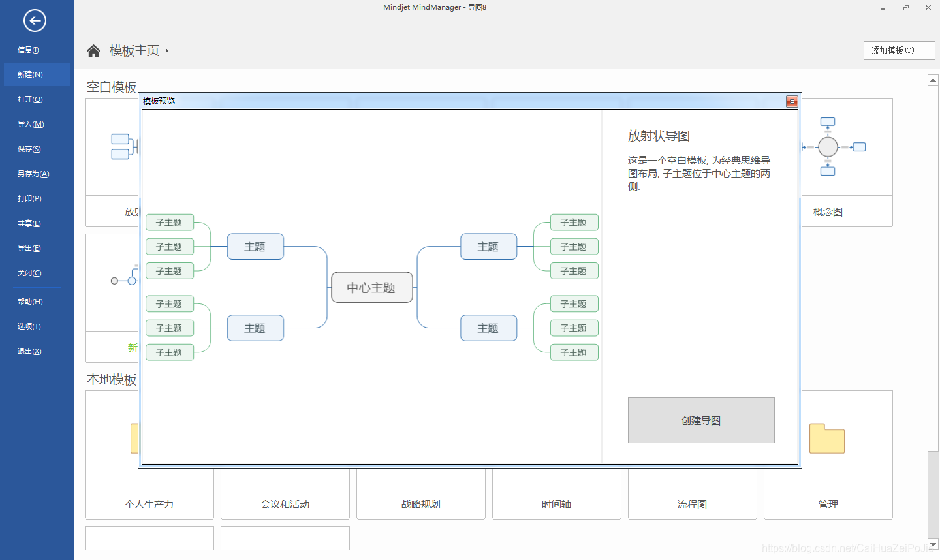Click the template description text in preview
Image resolution: width=940 pixels, height=560 pixels.
699,173
